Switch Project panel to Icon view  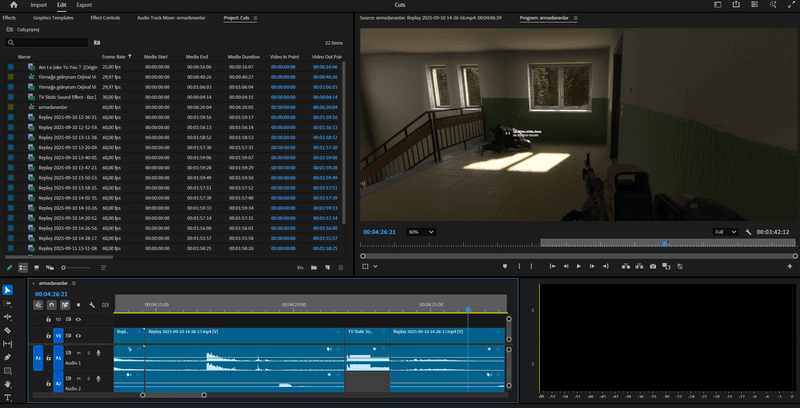coord(36,267)
